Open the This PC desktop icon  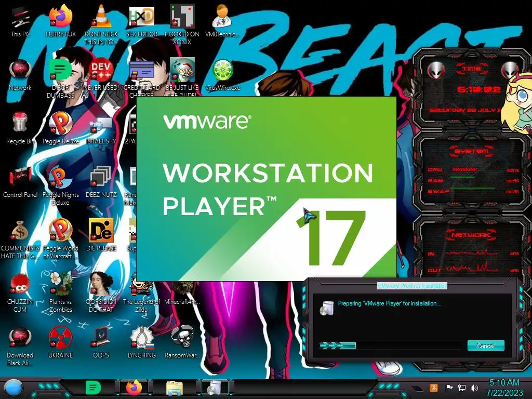click(x=20, y=22)
